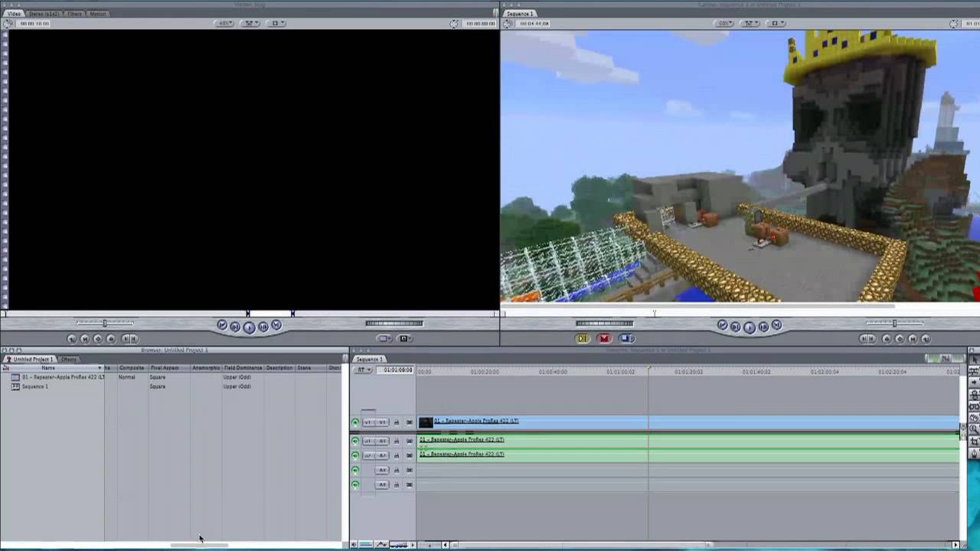The image size is (980, 551).
Task: Lock the V1 video track
Action: click(x=397, y=422)
